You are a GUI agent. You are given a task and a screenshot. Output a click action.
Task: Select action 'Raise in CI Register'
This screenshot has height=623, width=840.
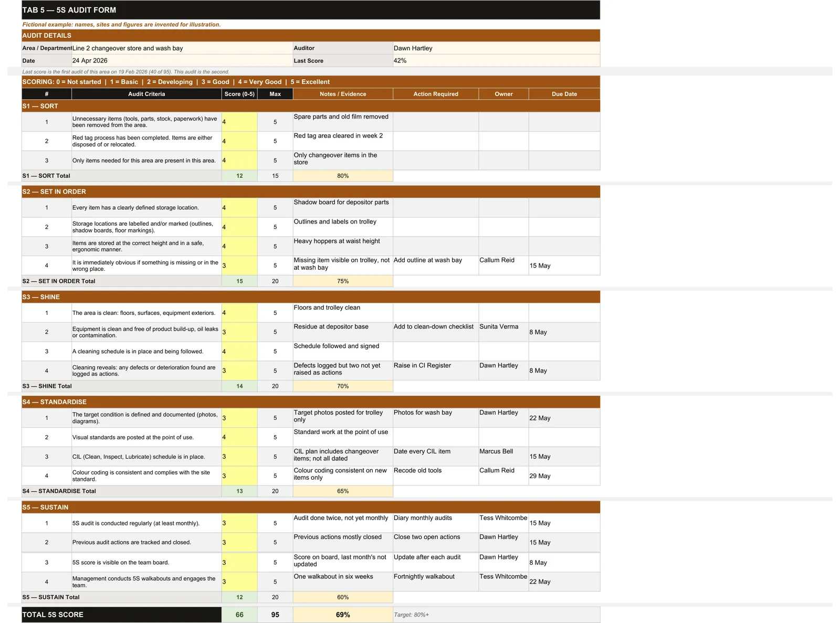pyautogui.click(x=436, y=371)
